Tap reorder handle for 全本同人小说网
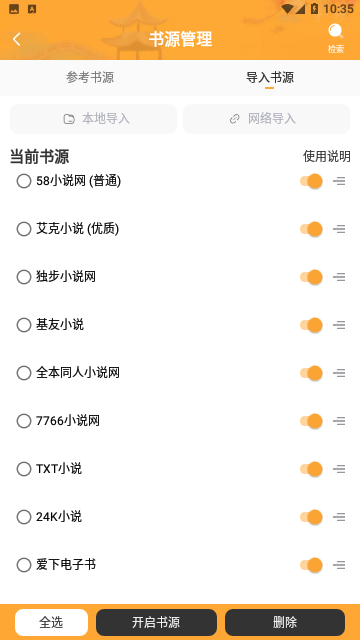Viewport: 360px width, 640px height. point(339,373)
